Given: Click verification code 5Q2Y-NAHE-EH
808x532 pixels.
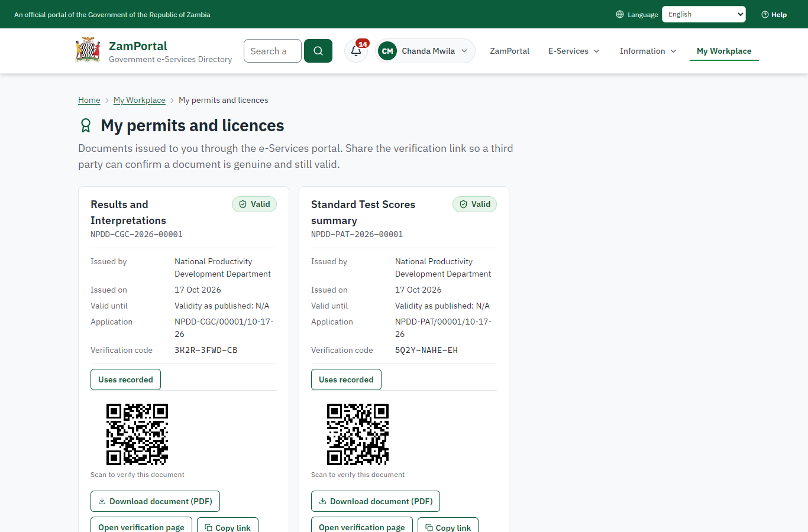Looking at the screenshot, I should click(x=426, y=350).
